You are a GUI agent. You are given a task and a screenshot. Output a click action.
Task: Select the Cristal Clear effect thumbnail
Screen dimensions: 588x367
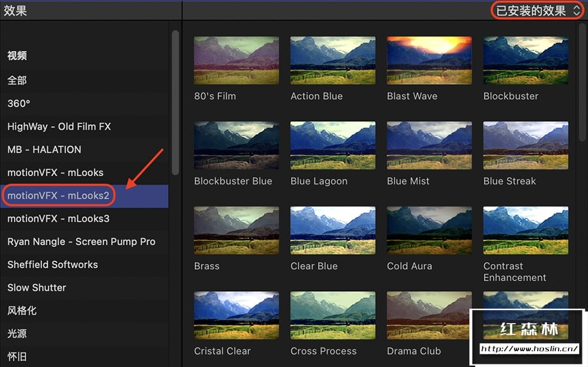pyautogui.click(x=236, y=316)
